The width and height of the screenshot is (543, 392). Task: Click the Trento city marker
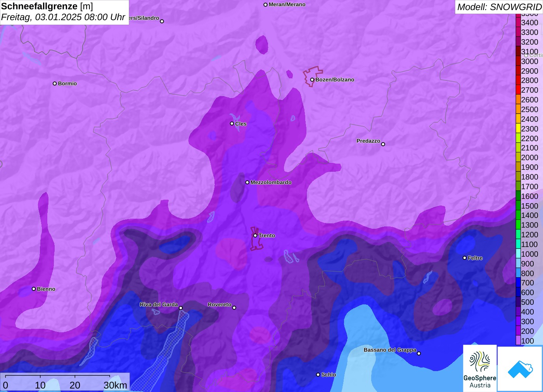(255, 235)
